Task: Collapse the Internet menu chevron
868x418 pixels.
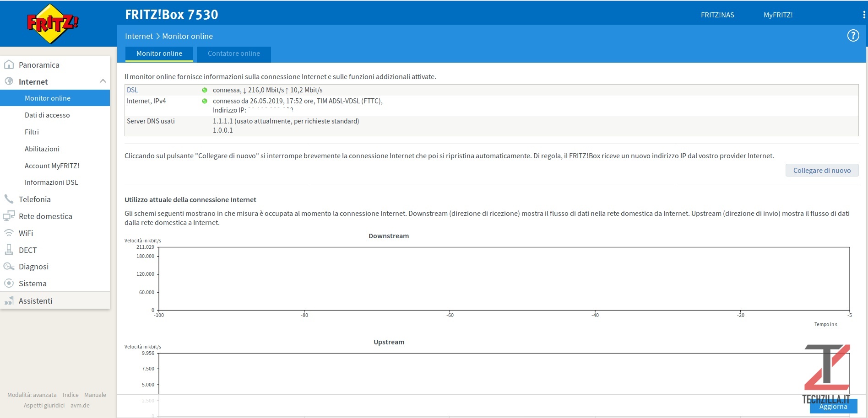Action: [103, 81]
